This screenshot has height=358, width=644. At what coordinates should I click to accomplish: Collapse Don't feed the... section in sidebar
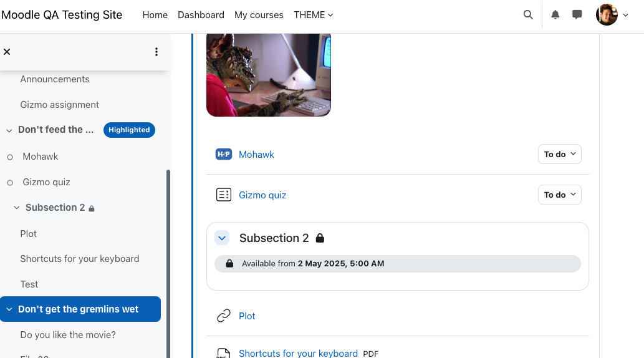click(x=9, y=131)
